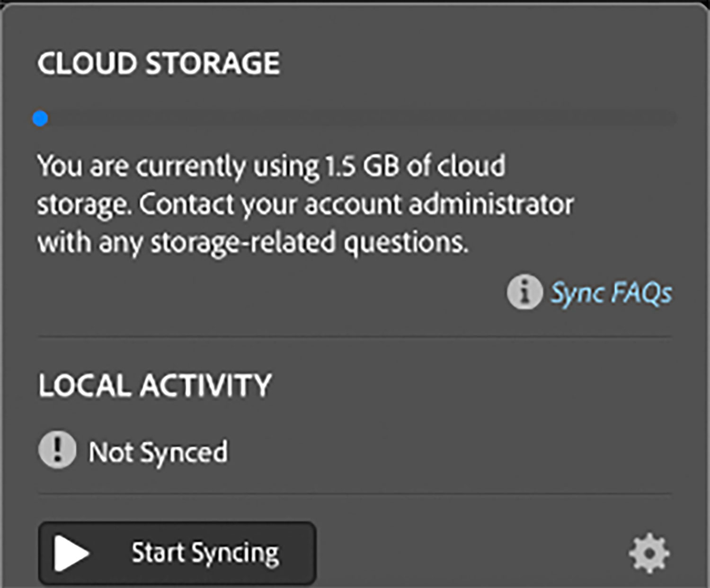This screenshot has width=710, height=588.
Task: Open sync settings with the gear icon
Action: click(x=649, y=553)
